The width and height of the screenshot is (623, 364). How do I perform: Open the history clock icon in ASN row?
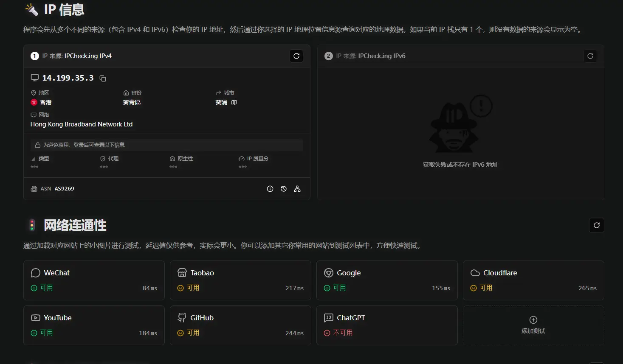coord(284,189)
